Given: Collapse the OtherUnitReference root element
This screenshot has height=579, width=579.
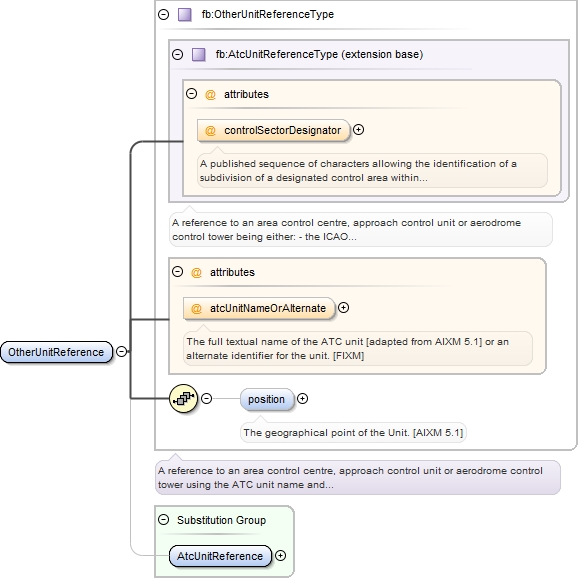Looking at the screenshot, I should 121,351.
